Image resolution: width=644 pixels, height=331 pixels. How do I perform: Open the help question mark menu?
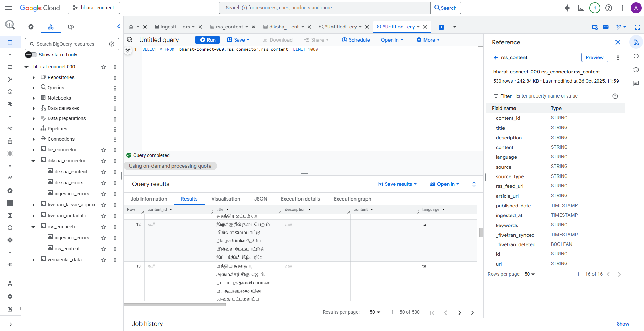click(x=609, y=8)
